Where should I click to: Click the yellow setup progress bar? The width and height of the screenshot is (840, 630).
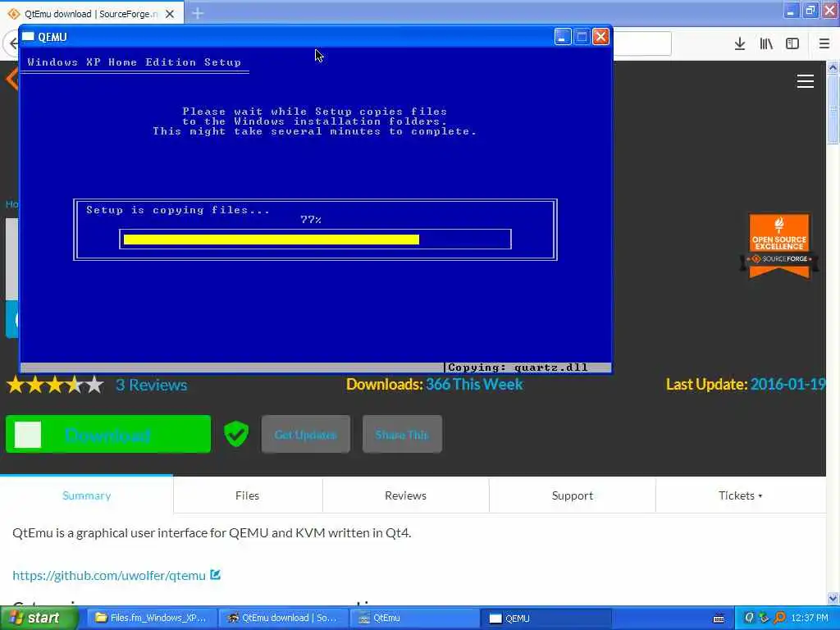click(x=271, y=240)
